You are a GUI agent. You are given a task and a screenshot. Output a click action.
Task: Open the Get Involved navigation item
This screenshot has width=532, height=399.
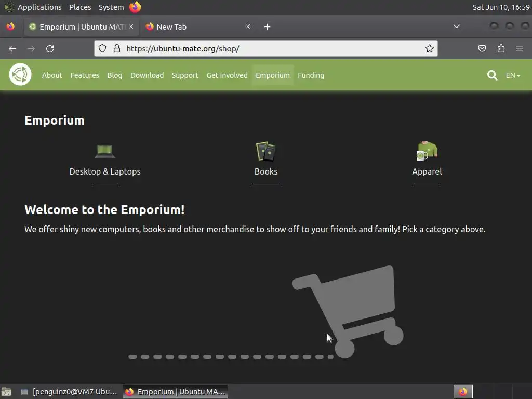point(227,75)
